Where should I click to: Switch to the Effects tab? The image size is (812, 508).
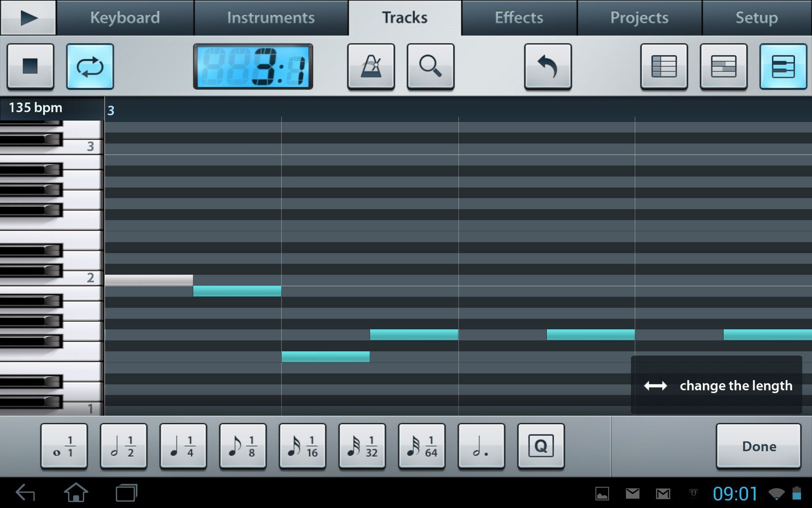pyautogui.click(x=519, y=18)
